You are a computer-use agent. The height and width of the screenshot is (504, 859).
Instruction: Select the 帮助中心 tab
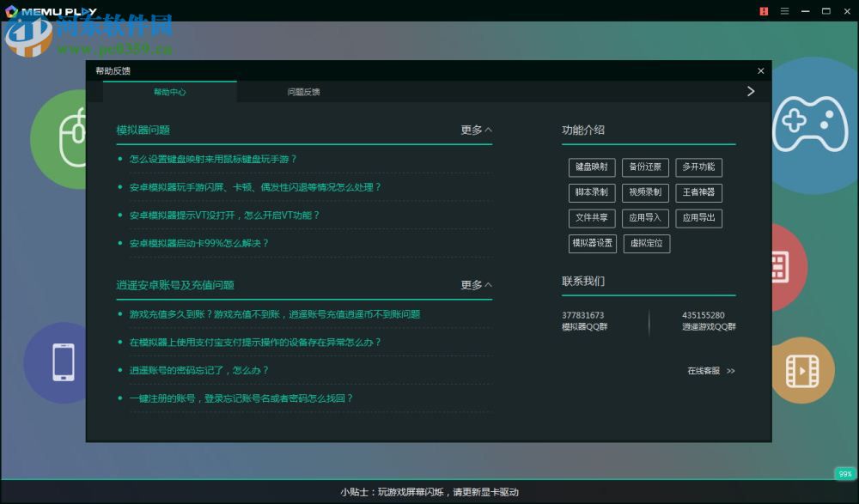170,91
